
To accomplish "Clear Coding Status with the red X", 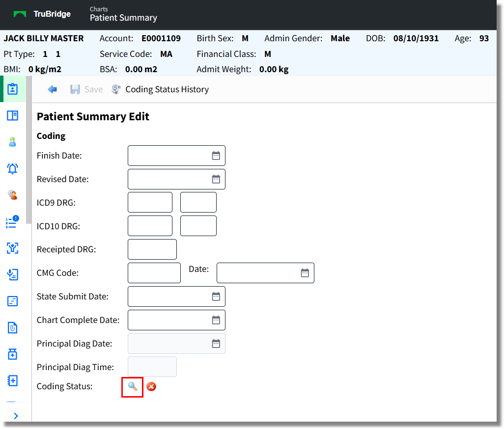I will [151, 387].
